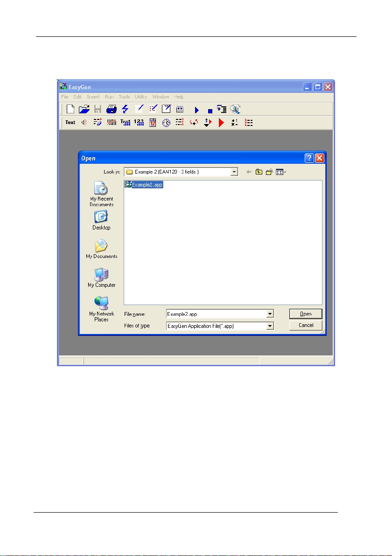Click the Open button
Viewport: 392px width, 556px height.
(x=306, y=314)
